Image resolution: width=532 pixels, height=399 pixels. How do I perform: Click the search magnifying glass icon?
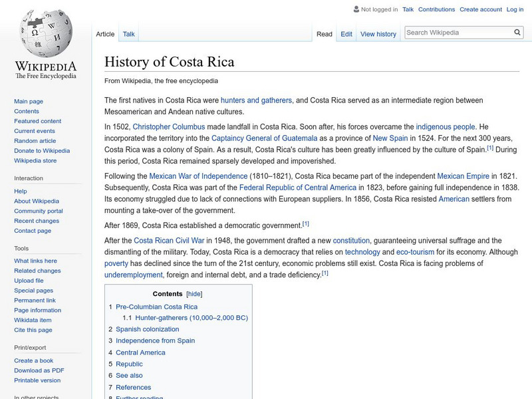517,31
